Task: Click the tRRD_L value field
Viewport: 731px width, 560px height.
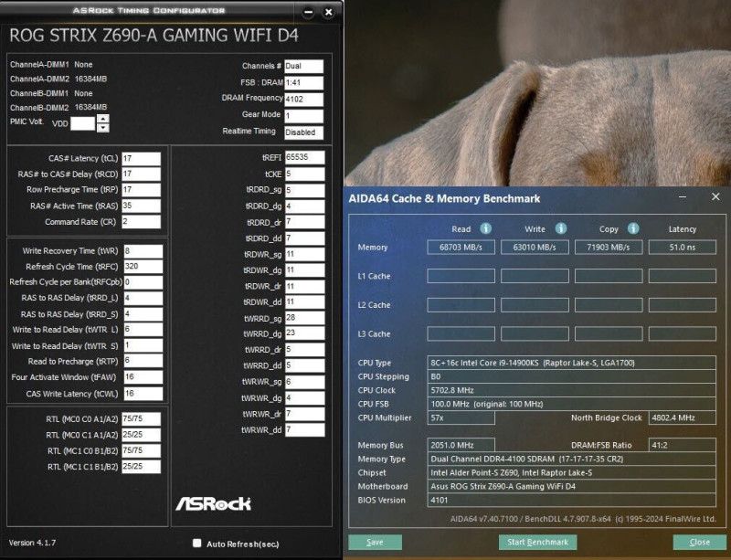Action: pyautogui.click(x=143, y=298)
